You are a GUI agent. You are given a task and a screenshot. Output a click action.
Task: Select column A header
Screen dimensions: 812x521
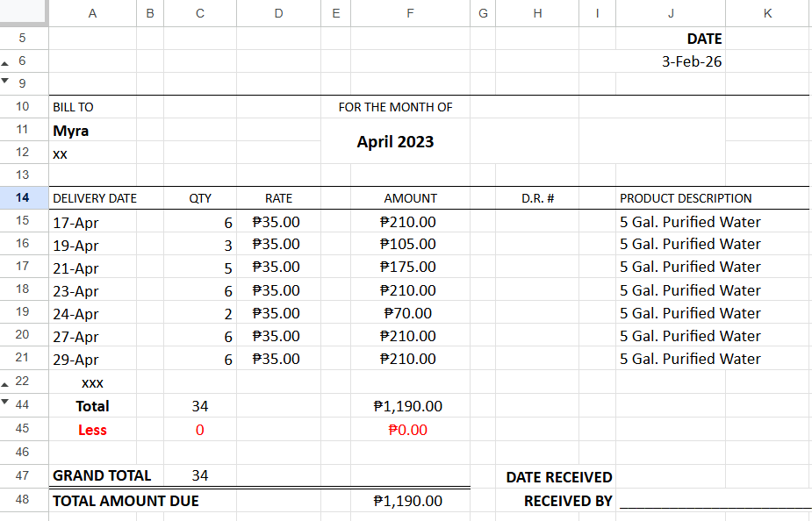point(91,11)
